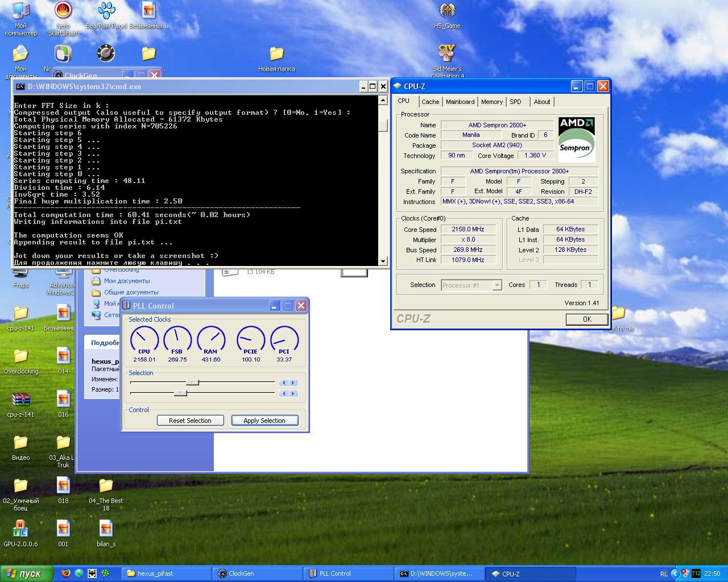The width and height of the screenshot is (728, 582).
Task: Click the Core Speed value 2158.0 MHz
Action: (x=468, y=229)
